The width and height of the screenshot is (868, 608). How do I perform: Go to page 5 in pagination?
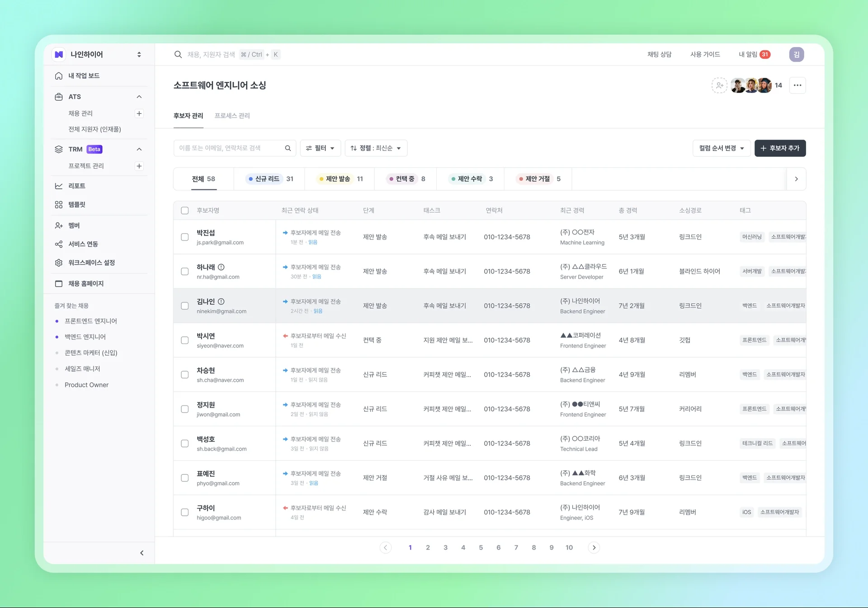click(481, 547)
